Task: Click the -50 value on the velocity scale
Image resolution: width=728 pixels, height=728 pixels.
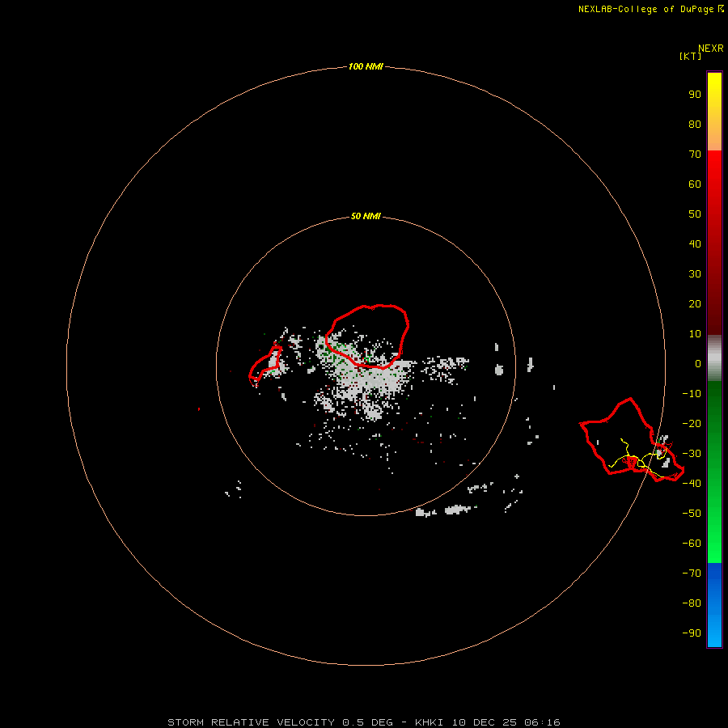Action: (692, 513)
